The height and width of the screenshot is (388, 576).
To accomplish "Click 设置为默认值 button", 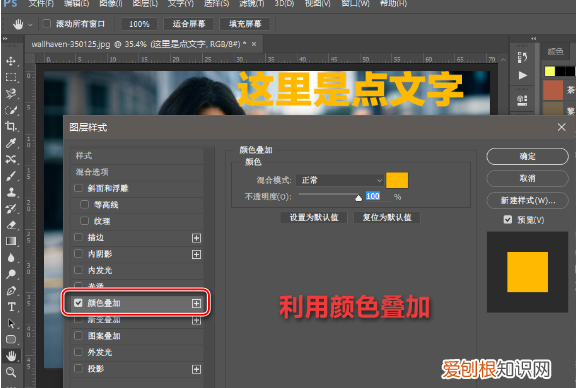I will click(314, 218).
